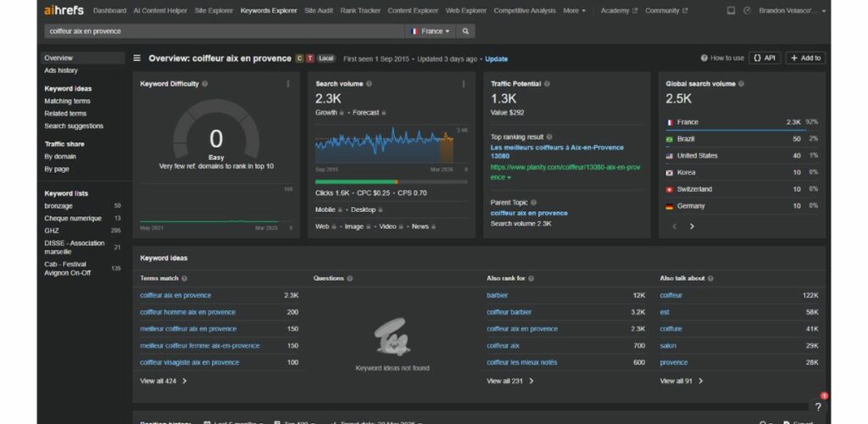Open Traffic share By domain
This screenshot has width=868, height=424.
60,157
